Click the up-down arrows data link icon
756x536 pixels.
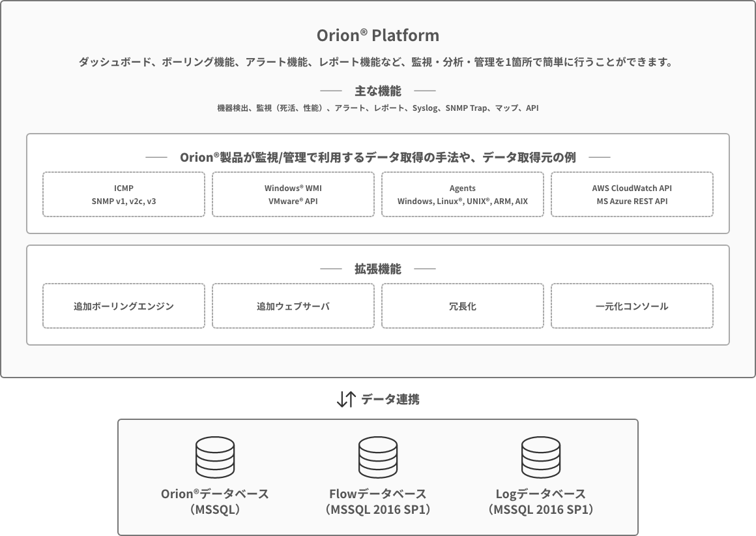346,399
